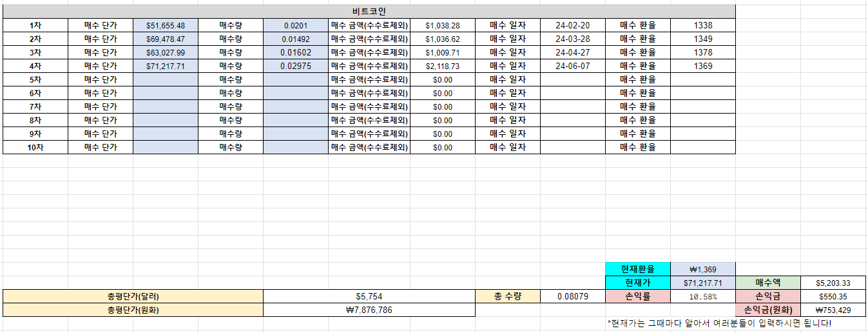Click the 3차 purchase price $63,027.99
868x333 pixels.
[166, 52]
